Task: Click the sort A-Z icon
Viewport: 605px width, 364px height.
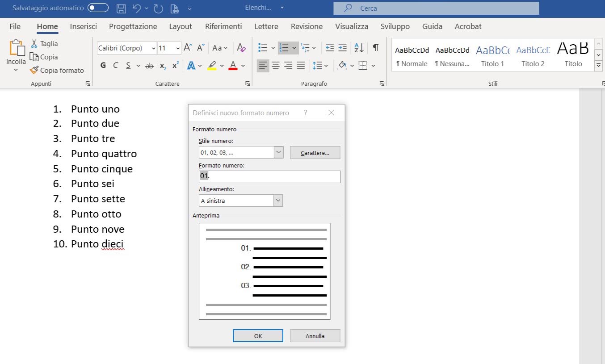Action: coord(358,48)
